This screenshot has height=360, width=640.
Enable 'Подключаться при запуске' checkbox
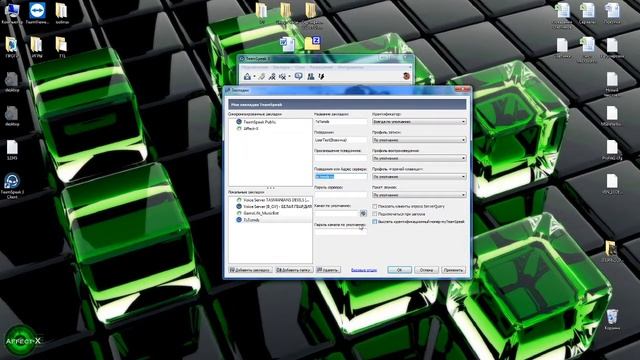coord(375,214)
